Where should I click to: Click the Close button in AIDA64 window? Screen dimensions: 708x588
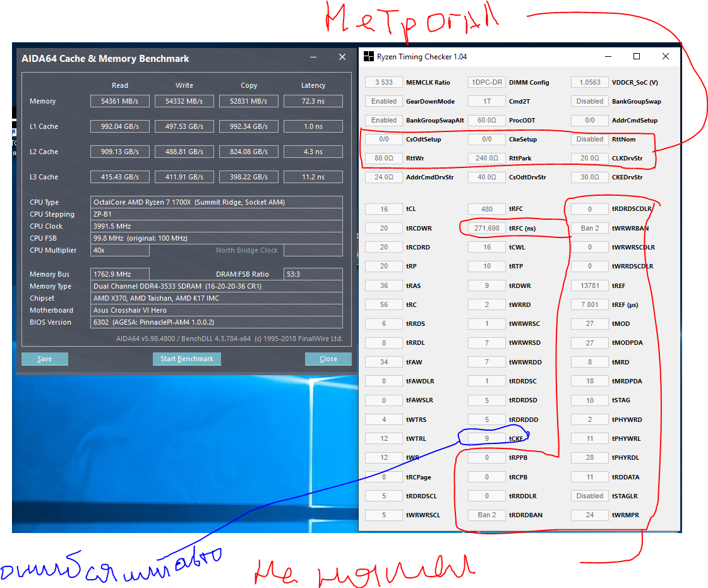pos(328,359)
